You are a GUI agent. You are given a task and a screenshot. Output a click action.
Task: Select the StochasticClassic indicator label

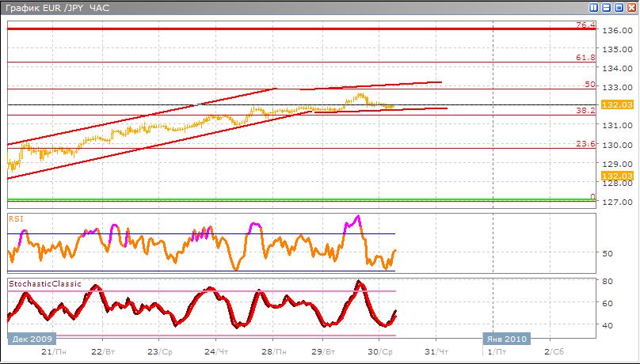(x=44, y=283)
